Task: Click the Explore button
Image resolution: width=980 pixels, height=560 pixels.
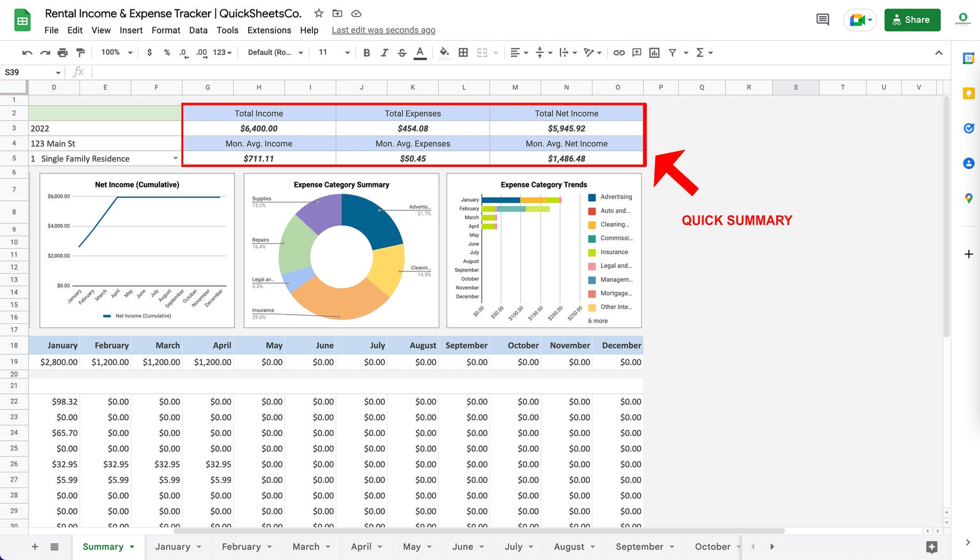Action: pos(932,546)
